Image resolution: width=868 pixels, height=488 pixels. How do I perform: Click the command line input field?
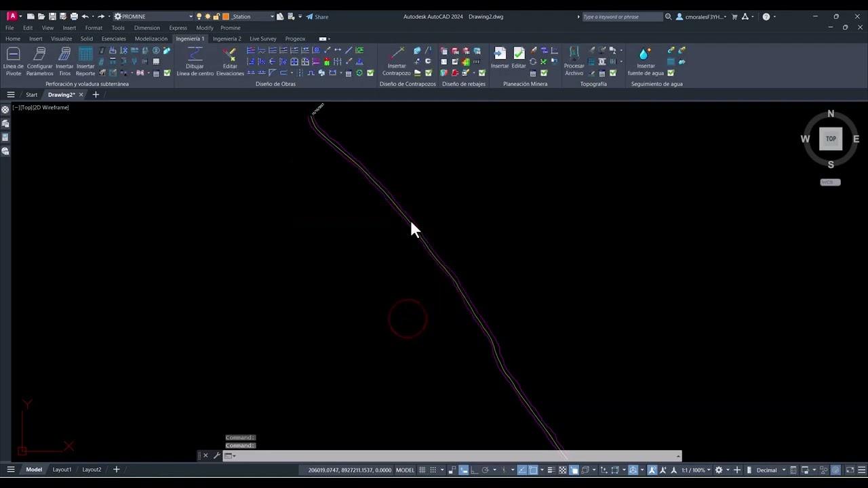pyautogui.click(x=454, y=455)
